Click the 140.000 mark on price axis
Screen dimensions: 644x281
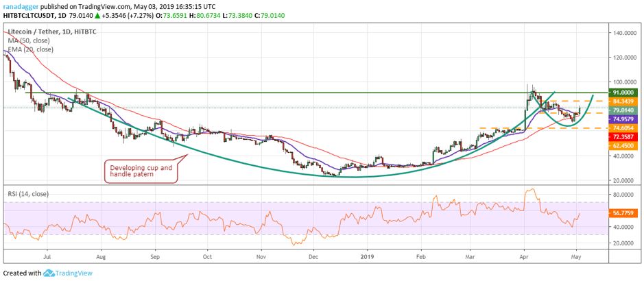pyautogui.click(x=622, y=32)
